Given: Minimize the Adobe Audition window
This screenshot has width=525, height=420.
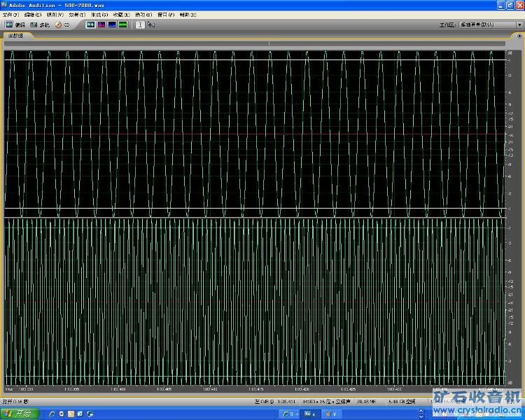Looking at the screenshot, I should click(x=501, y=6).
